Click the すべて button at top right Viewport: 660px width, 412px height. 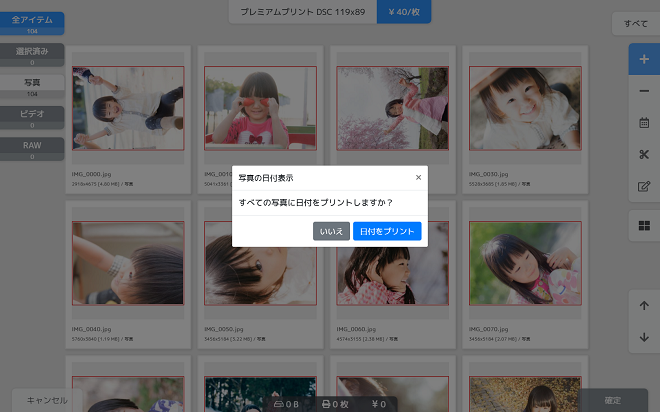coord(635,22)
